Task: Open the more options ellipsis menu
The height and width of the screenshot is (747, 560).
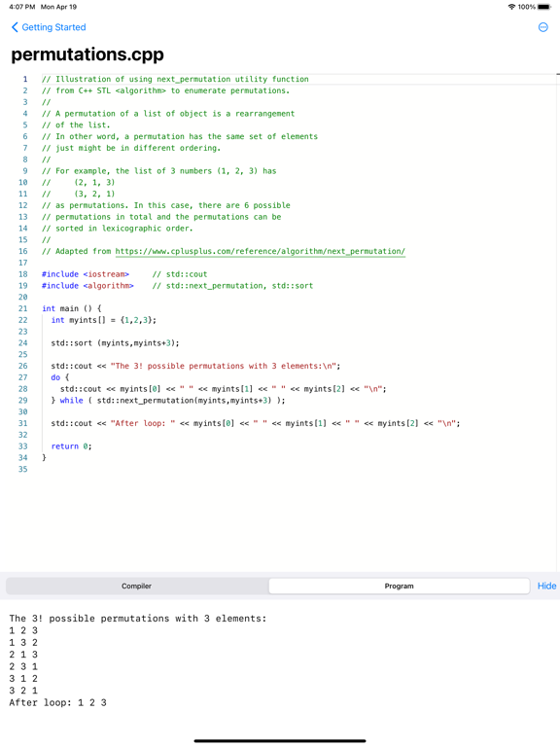Action: pos(542,27)
